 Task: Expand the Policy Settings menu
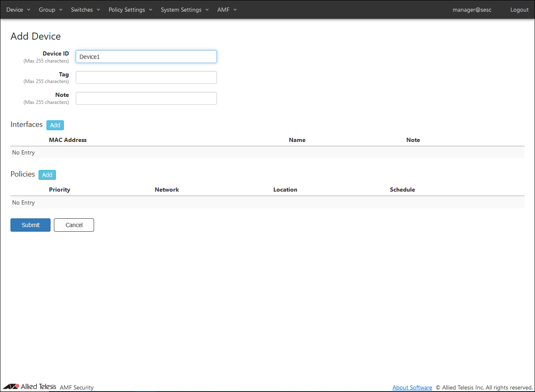point(130,10)
